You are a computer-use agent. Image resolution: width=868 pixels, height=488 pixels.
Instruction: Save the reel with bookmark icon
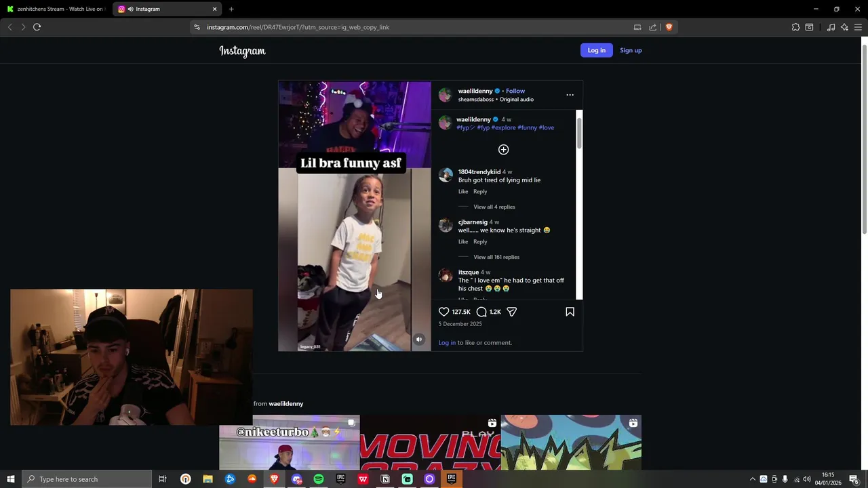point(570,312)
